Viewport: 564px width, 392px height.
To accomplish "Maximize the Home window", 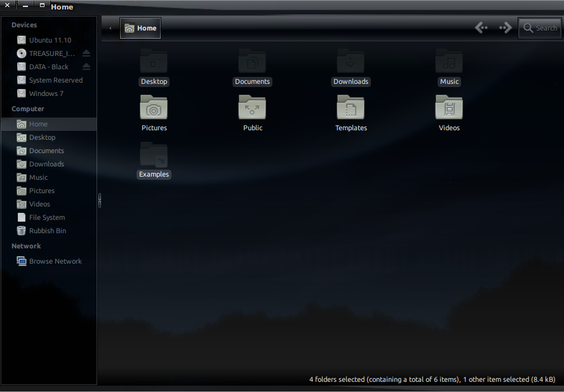I will [x=42, y=5].
